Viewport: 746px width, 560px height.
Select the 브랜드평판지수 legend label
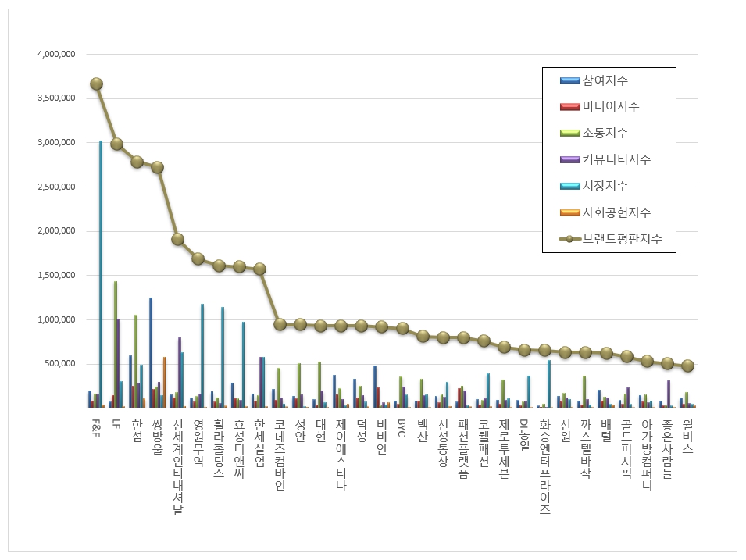623,239
